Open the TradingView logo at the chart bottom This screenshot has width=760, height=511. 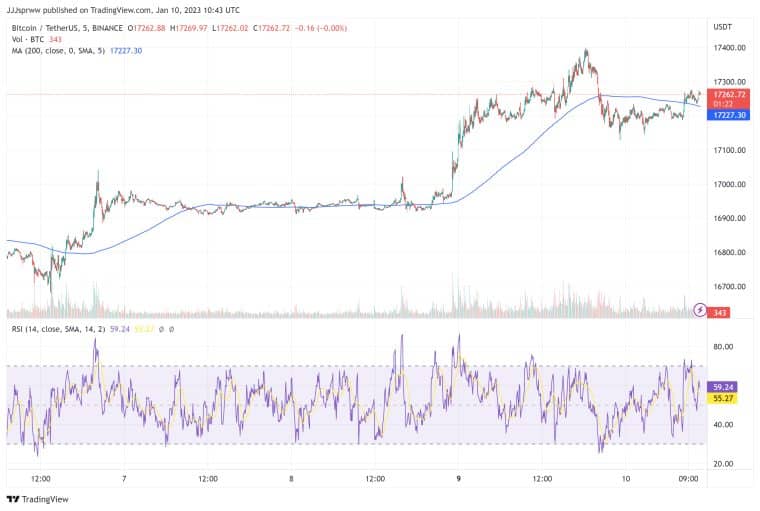(38, 499)
